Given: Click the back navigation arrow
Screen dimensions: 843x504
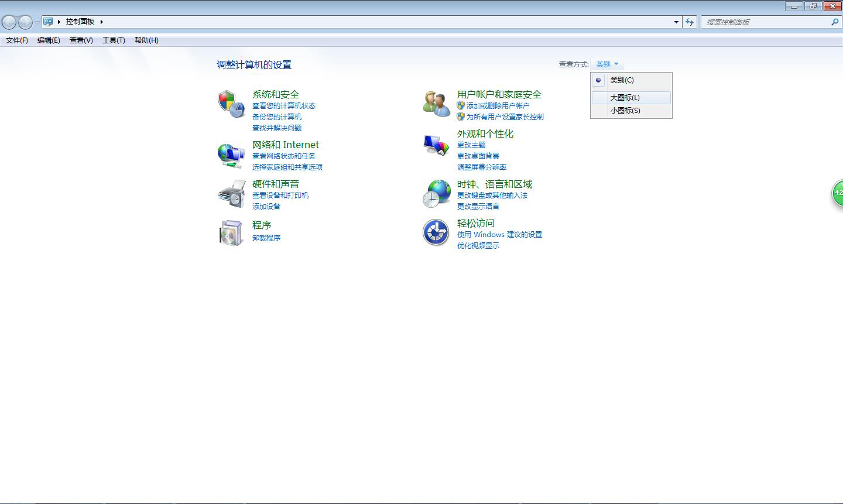Looking at the screenshot, I should (x=9, y=22).
